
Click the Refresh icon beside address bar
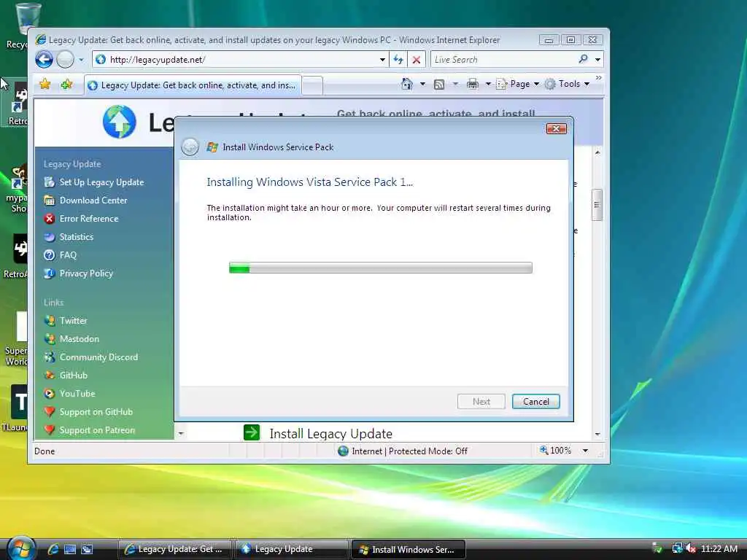[x=398, y=60]
